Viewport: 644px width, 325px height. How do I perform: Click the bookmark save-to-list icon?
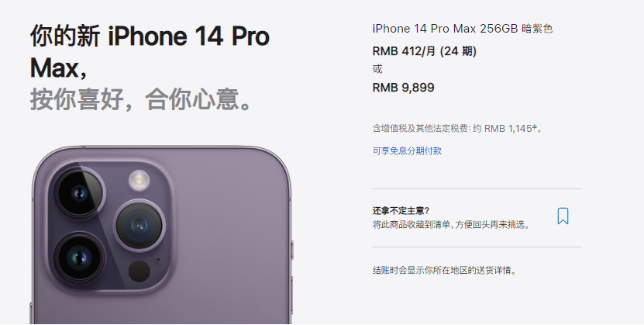(563, 216)
